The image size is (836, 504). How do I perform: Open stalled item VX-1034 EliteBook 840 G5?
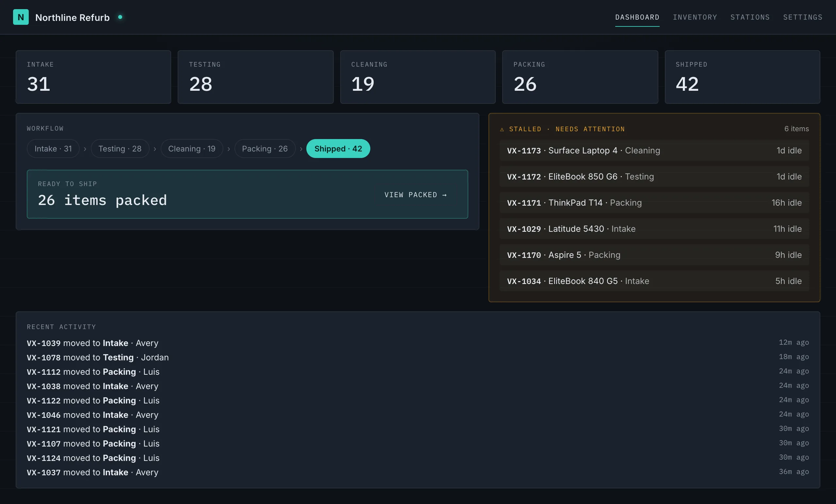tap(654, 281)
